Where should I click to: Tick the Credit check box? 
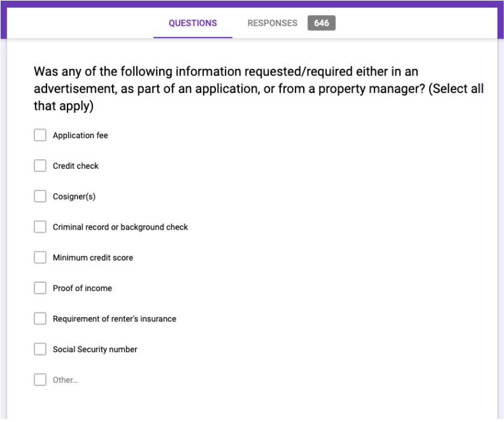pyautogui.click(x=40, y=166)
